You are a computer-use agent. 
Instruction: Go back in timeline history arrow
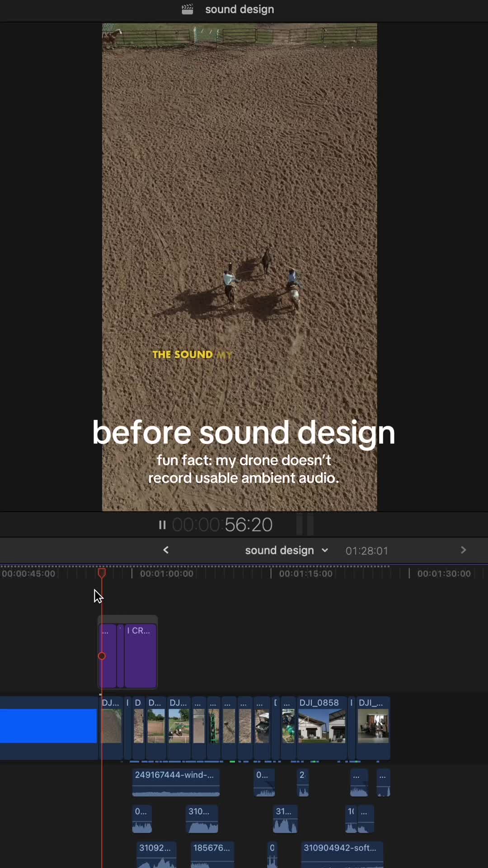(166, 550)
